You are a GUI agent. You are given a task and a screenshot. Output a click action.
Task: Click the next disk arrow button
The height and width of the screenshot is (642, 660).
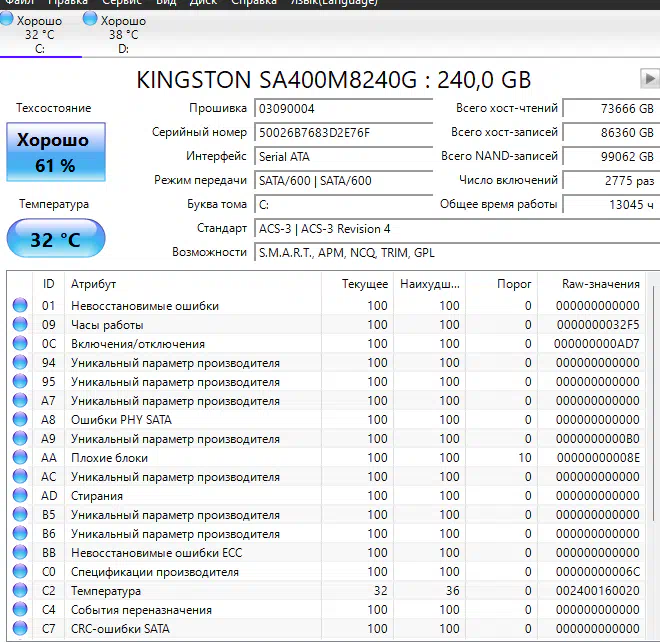click(650, 78)
